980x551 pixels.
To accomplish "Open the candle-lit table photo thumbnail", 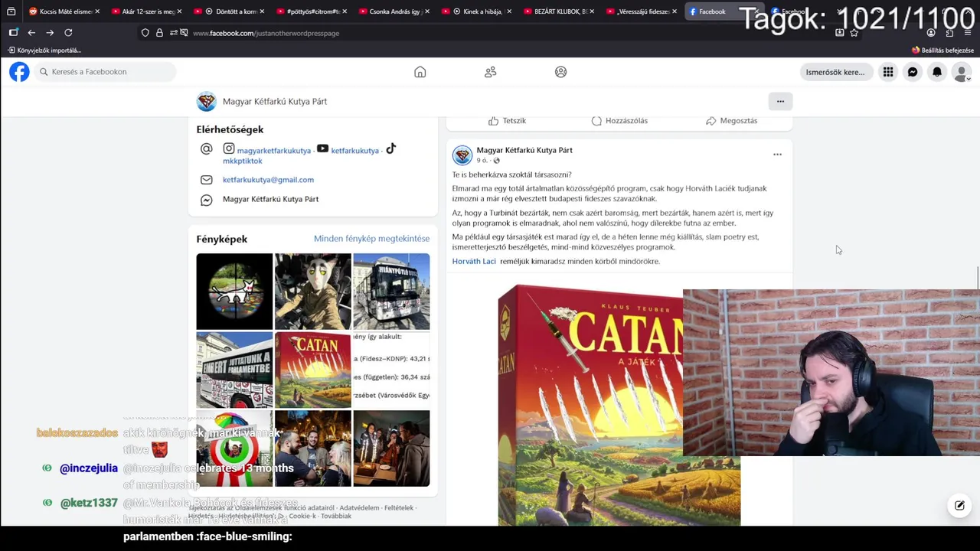I will [391, 448].
